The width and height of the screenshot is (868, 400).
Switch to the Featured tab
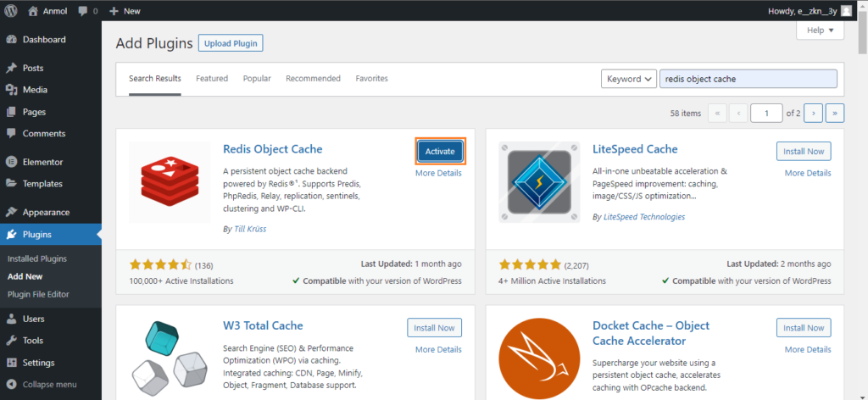click(x=212, y=79)
